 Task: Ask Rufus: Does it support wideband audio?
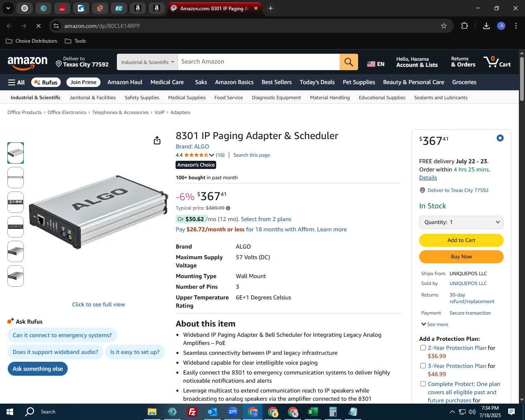pyautogui.click(x=55, y=352)
